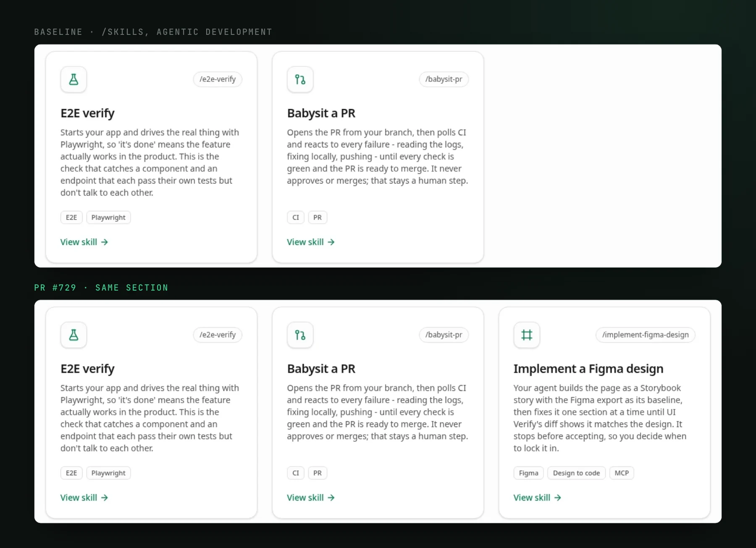Image resolution: width=756 pixels, height=548 pixels.
Task: Click the flask icon in the PR #729 E2E verify card
Action: [73, 335]
